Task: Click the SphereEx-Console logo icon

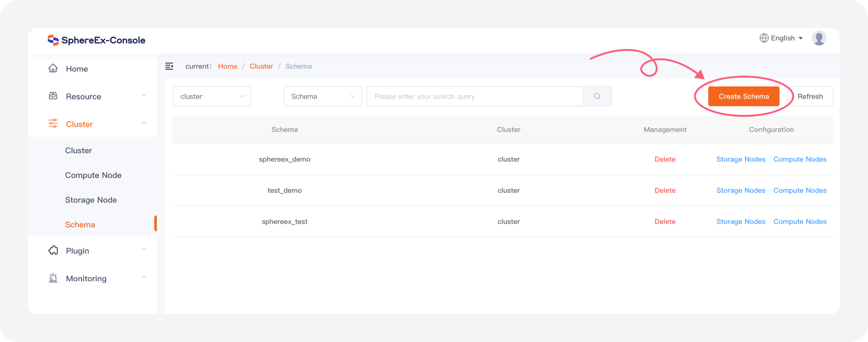Action: pos(53,40)
